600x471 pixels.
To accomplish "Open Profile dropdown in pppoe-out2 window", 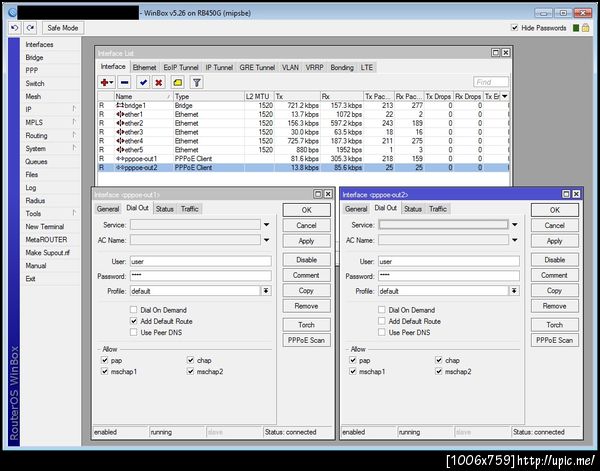I will [x=514, y=290].
